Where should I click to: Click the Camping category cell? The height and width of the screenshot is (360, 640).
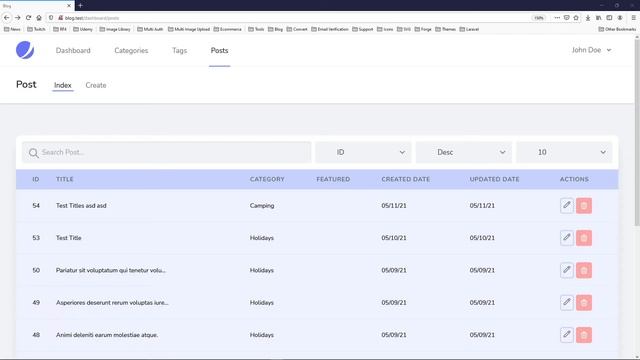pyautogui.click(x=262, y=205)
